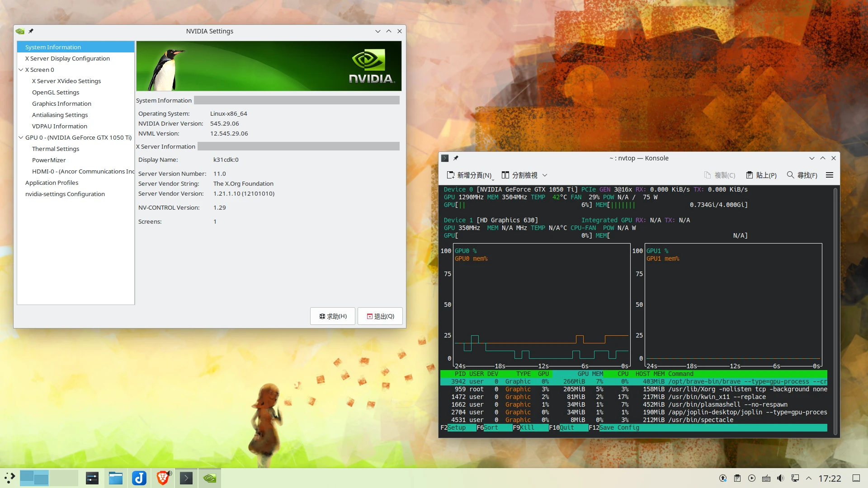Select Thermal Settings in the sidebar
The image size is (868, 488).
coord(56,149)
